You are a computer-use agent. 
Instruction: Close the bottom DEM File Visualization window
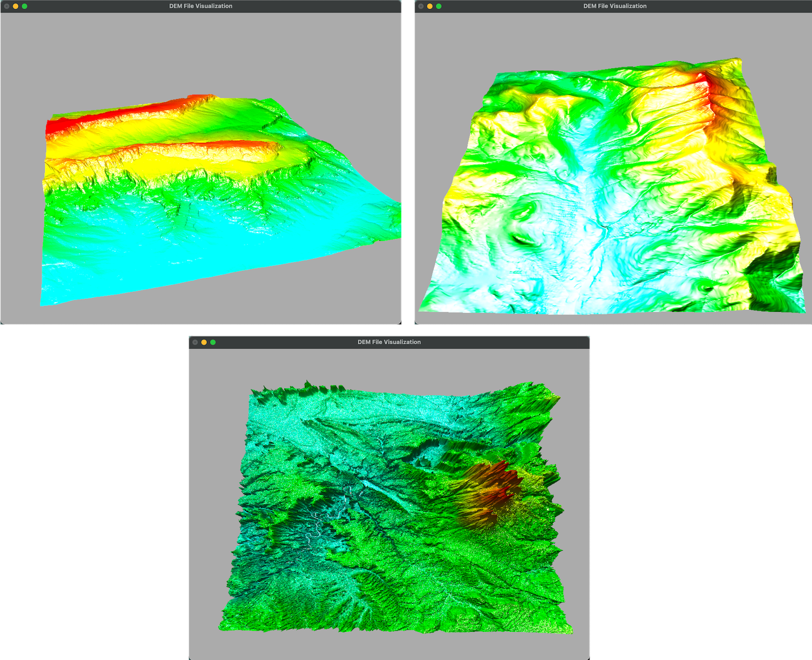tap(195, 342)
